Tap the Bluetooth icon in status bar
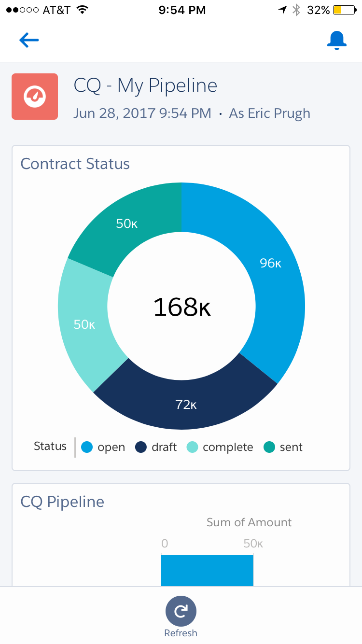Screen dimensions: 362x644 (x=296, y=10)
